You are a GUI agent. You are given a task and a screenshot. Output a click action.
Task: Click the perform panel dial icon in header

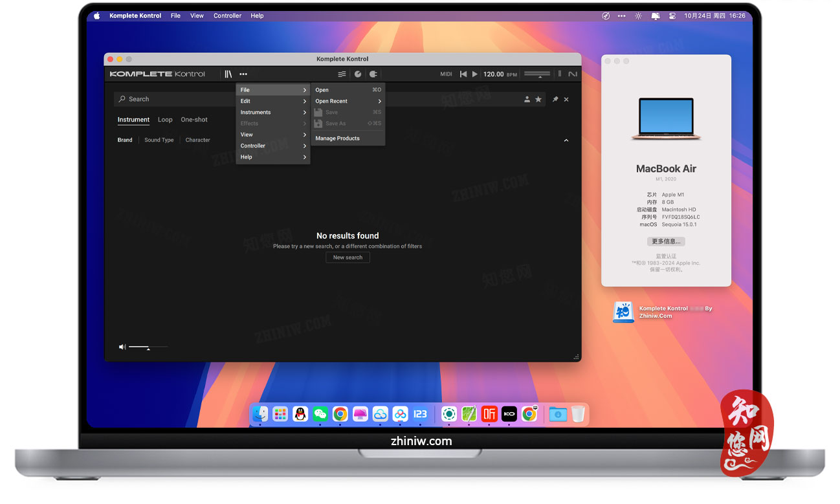click(x=358, y=74)
